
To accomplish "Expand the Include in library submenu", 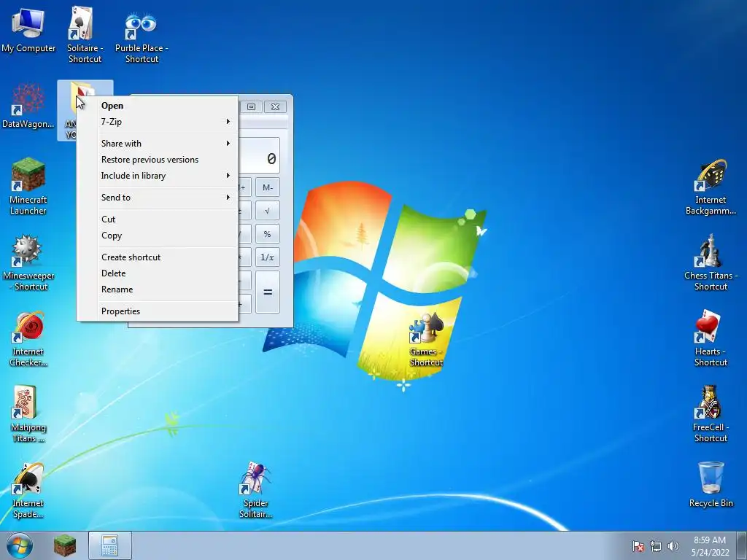I will (158, 176).
